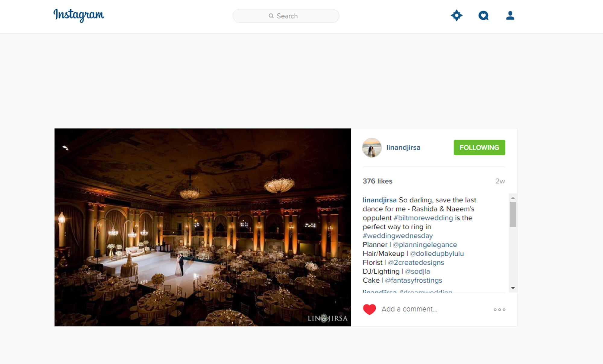Open the linandjirsa username in the header

[403, 147]
